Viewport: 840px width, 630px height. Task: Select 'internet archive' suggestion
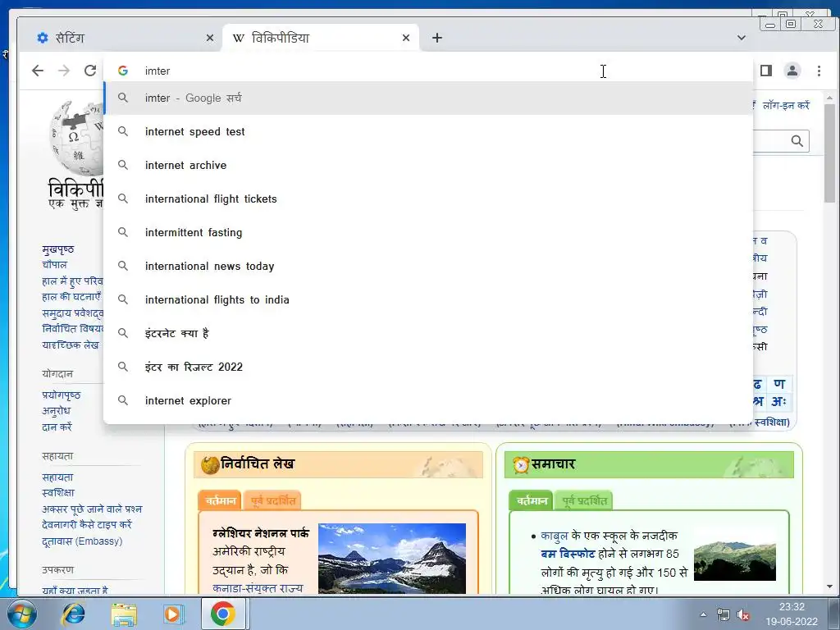[x=428, y=166]
